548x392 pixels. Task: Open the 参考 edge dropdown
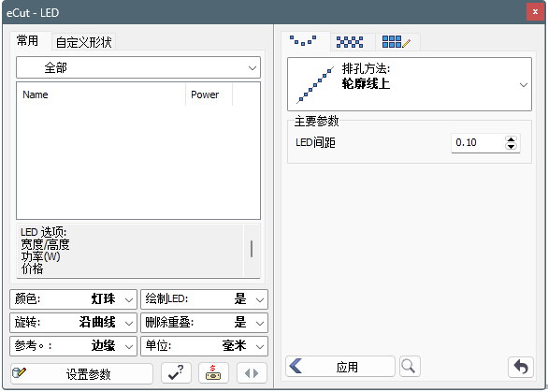(x=73, y=346)
